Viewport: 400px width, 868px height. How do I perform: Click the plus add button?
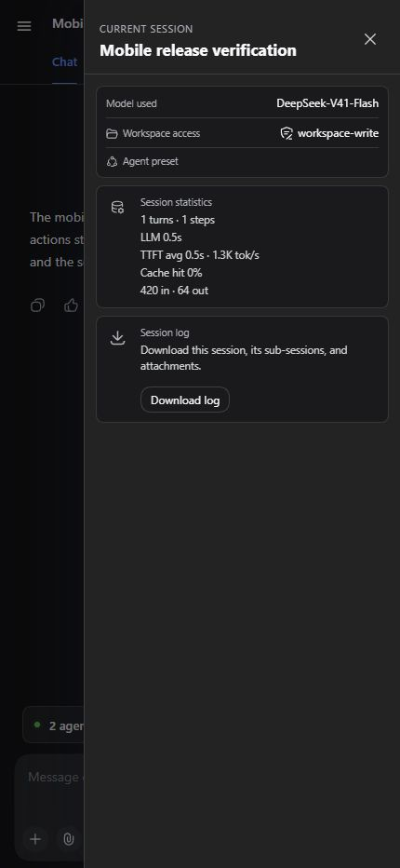[x=35, y=839]
